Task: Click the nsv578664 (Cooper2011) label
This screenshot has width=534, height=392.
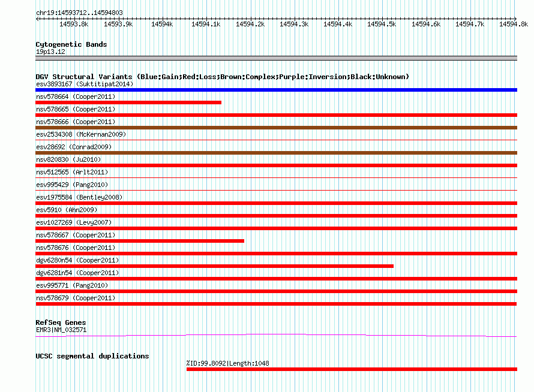Action: 76,97
